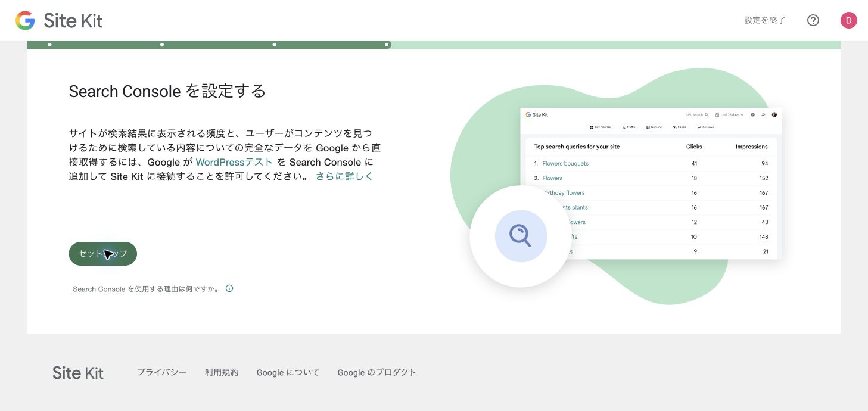Viewport: 868px width, 411px height.
Task: Open the プライバシー footer link
Action: 162,372
